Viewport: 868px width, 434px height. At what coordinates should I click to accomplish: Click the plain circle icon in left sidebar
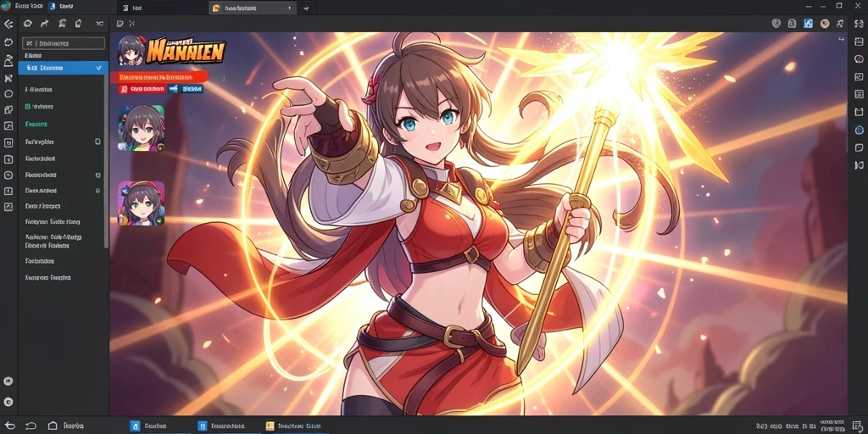(8, 93)
